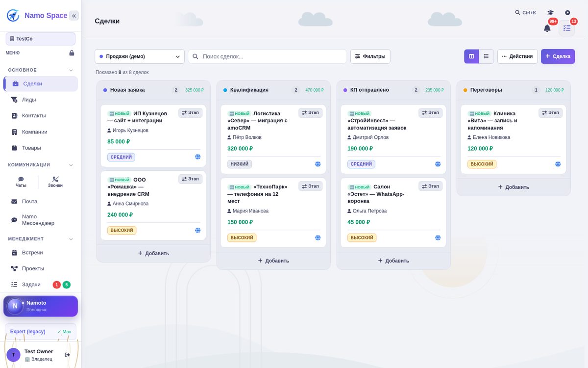Switch to kanban board view
The width and height of the screenshot is (588, 368).
[471, 56]
